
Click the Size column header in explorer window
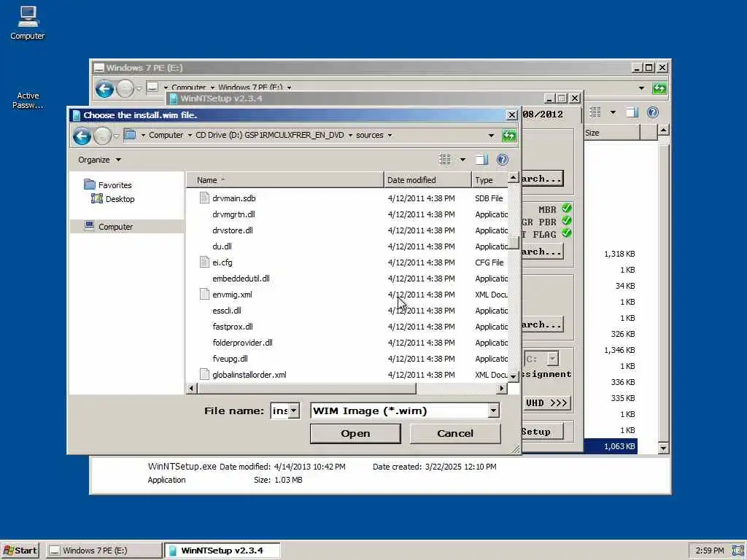pos(612,133)
